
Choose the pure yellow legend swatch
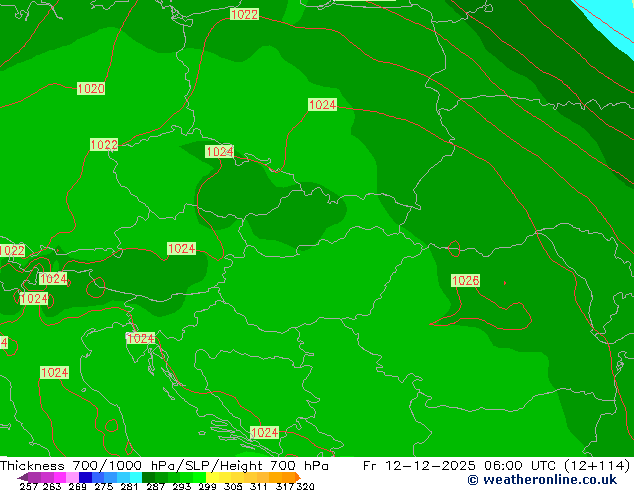212,477
